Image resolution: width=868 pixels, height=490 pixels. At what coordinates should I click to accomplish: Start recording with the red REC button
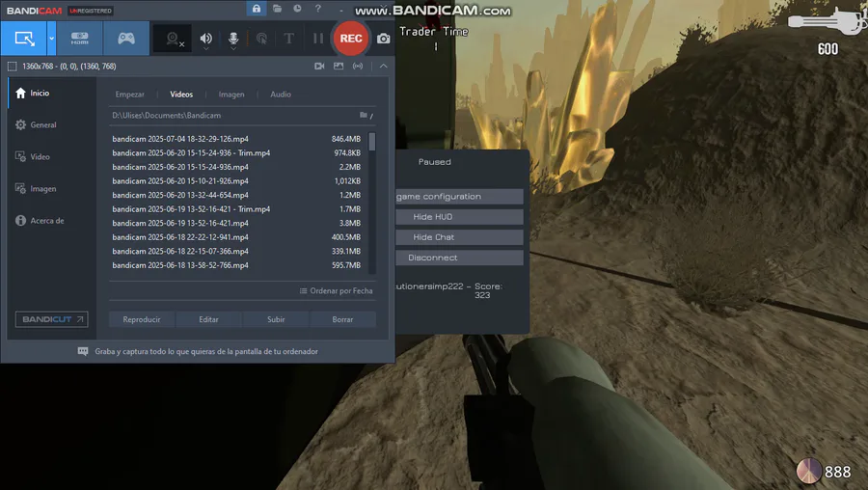[x=351, y=39]
